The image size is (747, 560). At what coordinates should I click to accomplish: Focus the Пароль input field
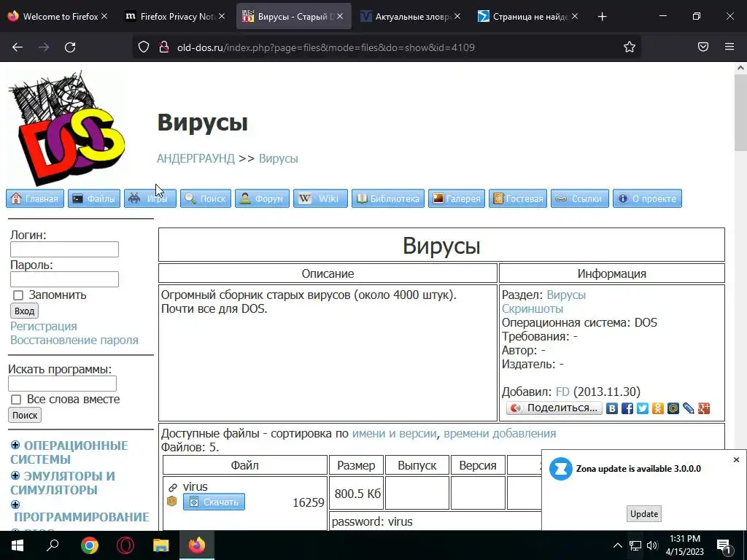pos(64,279)
